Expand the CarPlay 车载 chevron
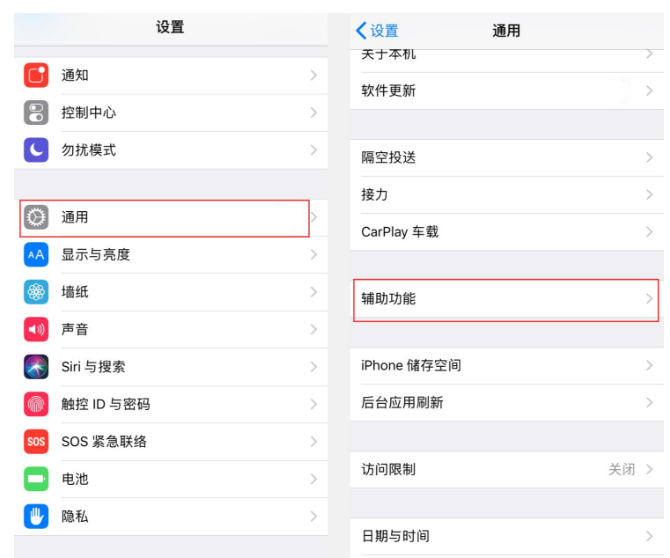This screenshot has width=670, height=558. [649, 232]
